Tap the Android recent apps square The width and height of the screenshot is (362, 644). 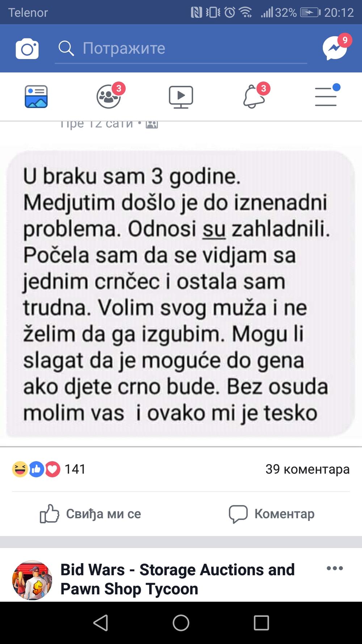tap(261, 623)
